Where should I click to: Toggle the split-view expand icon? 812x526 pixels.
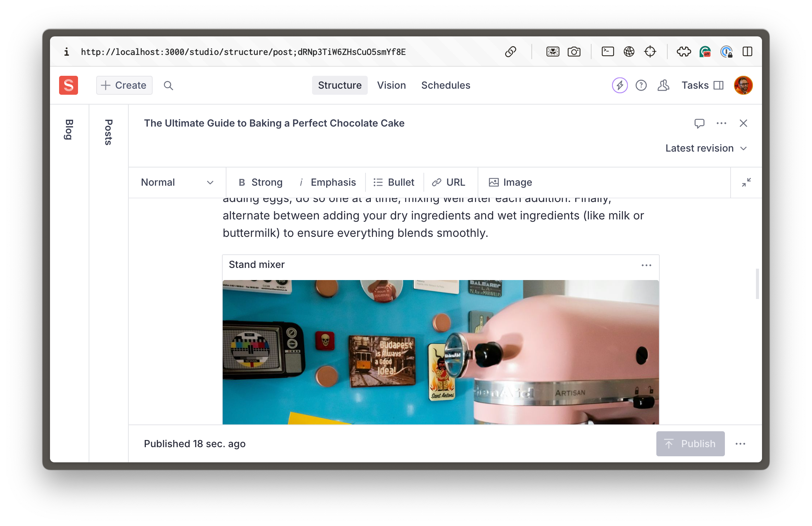[746, 182]
